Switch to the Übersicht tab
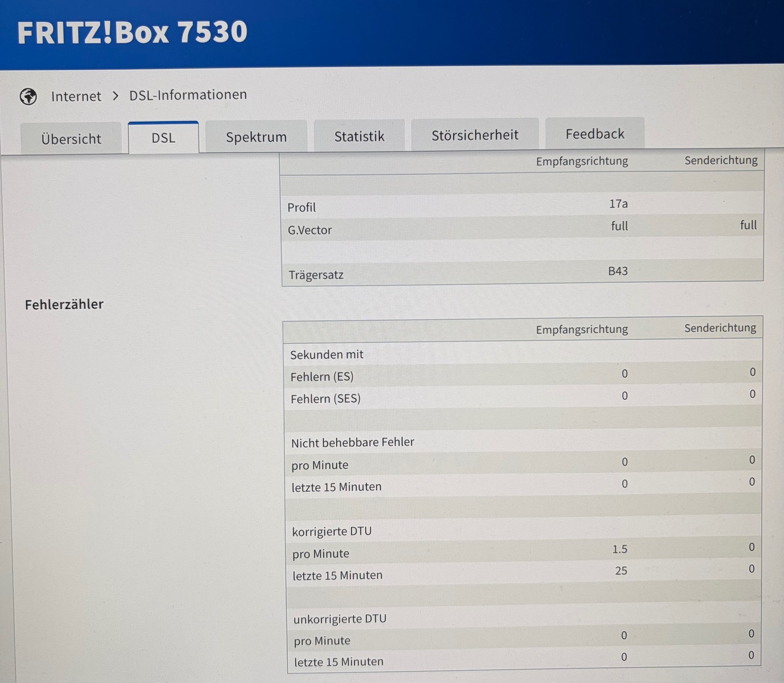This screenshot has width=784, height=683. click(x=71, y=138)
